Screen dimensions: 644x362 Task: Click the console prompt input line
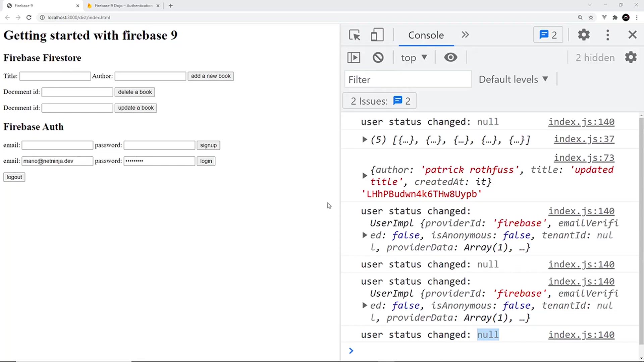(493, 351)
